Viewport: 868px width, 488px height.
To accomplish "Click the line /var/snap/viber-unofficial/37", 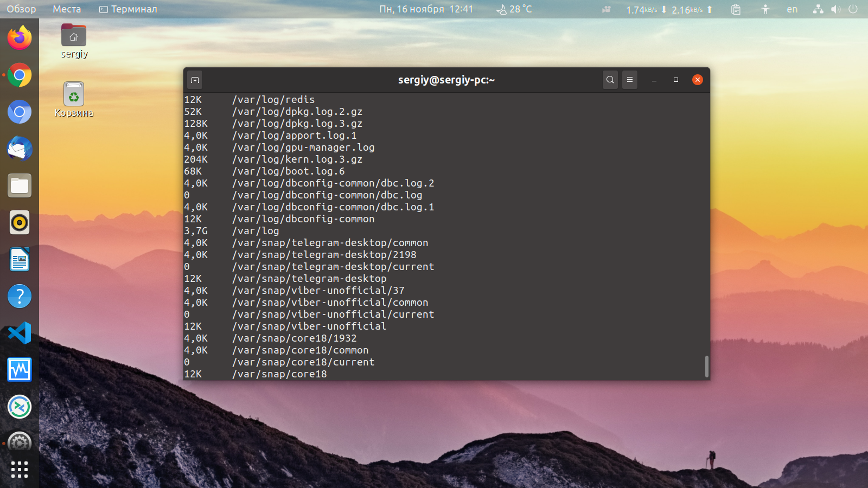I will pos(318,291).
